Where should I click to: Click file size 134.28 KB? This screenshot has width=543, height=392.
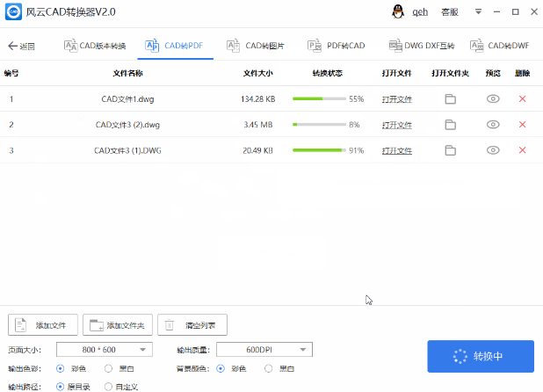[x=258, y=99]
